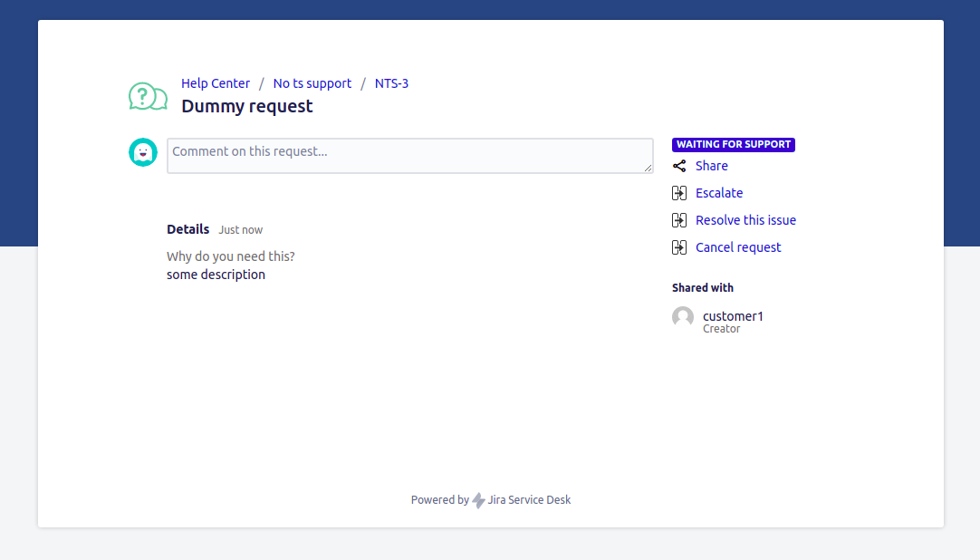Go to No ts support breadcrumb
Viewport: 980px width, 560px height.
tap(312, 83)
